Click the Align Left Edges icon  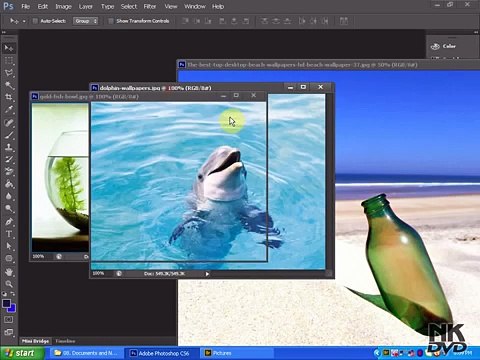[x=223, y=21]
